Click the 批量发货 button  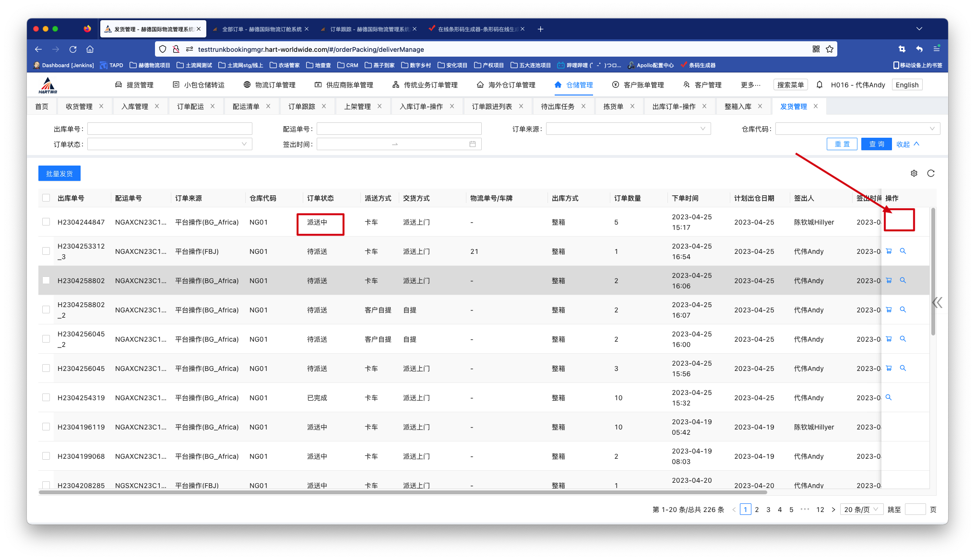click(x=59, y=173)
